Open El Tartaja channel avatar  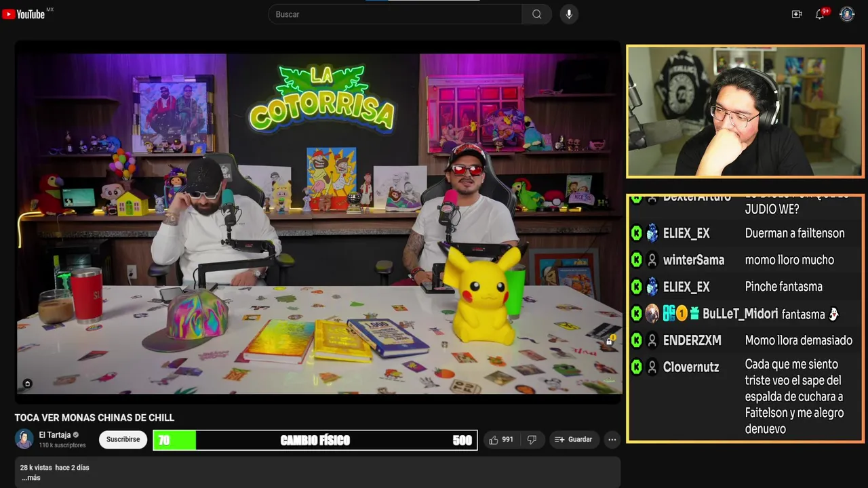coord(24,439)
